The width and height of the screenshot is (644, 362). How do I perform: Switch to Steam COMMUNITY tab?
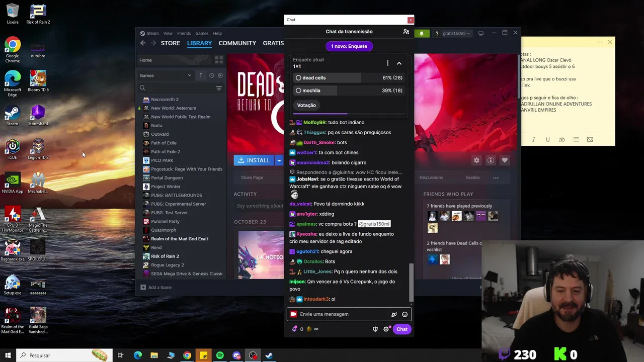click(237, 43)
